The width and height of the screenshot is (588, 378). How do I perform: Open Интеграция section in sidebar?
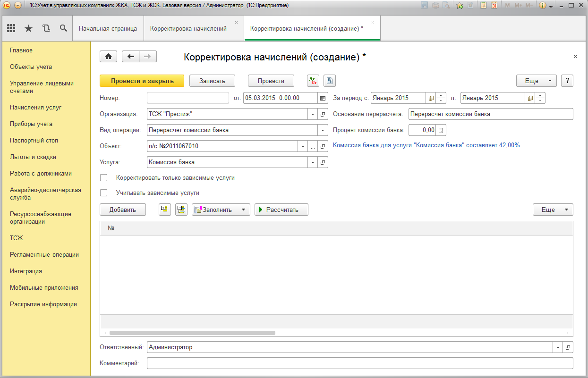[26, 271]
